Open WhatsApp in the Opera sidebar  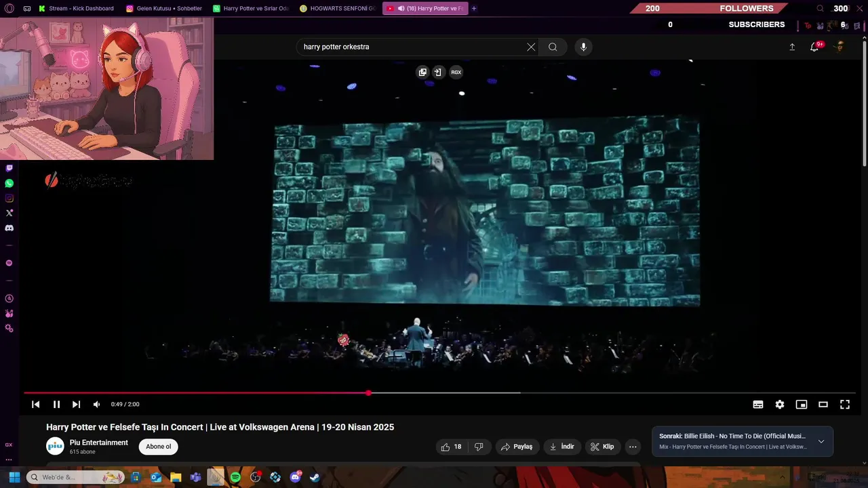pos(9,183)
